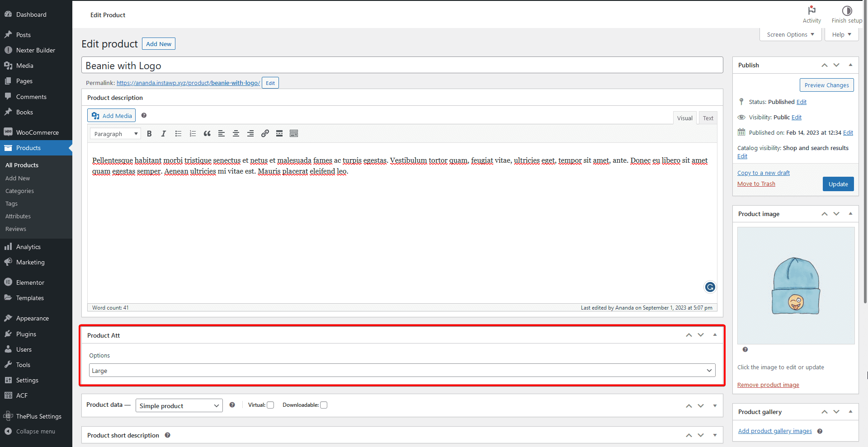The height and width of the screenshot is (447, 868).
Task: Insert a blockquote
Action: coord(207,133)
